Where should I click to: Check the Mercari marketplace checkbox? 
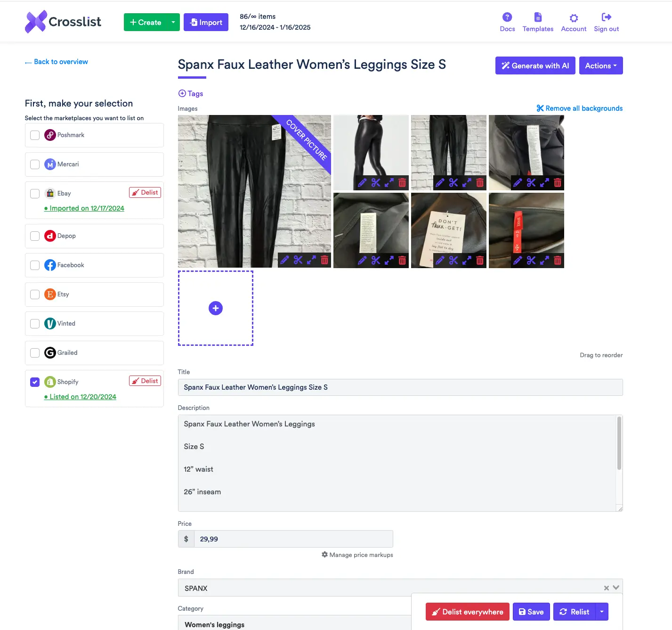click(35, 164)
